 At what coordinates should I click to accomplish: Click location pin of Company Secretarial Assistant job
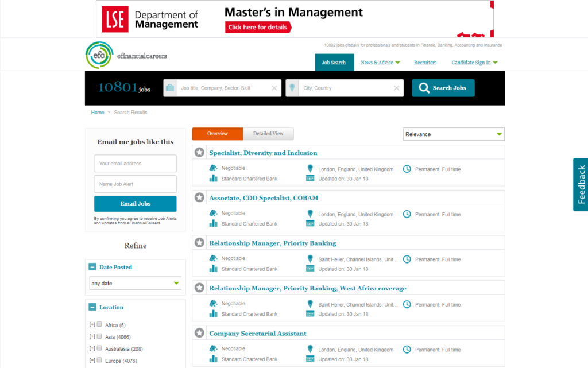point(310,349)
